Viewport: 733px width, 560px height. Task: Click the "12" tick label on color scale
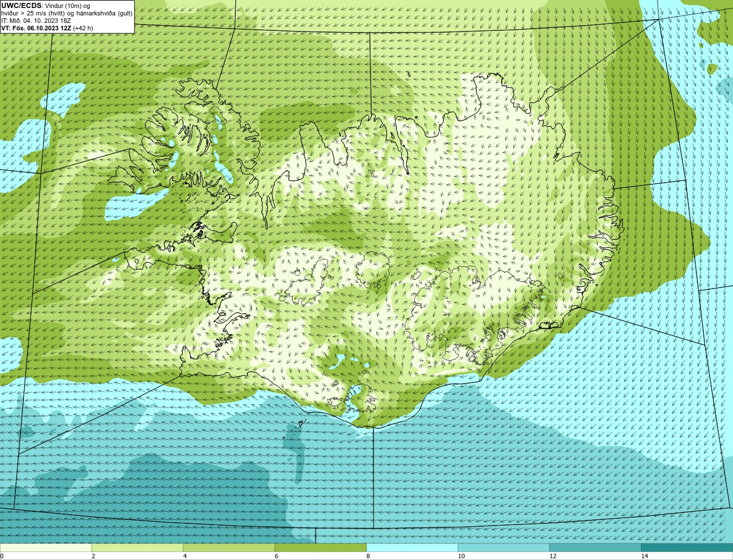tap(553, 556)
